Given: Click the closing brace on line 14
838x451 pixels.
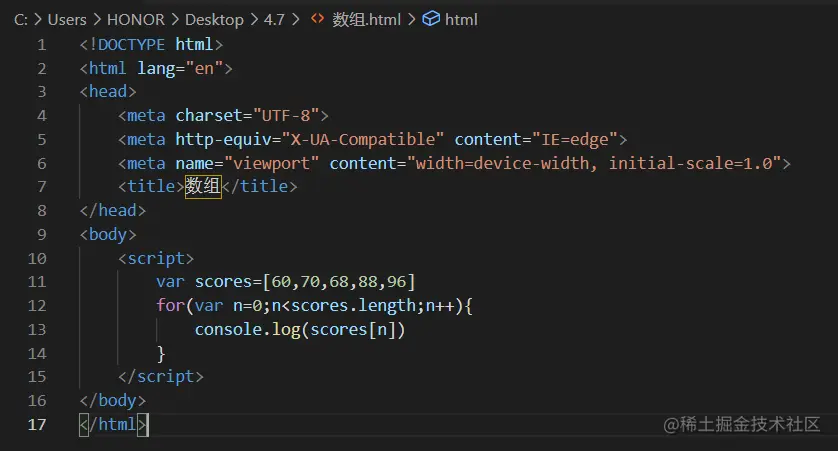Looking at the screenshot, I should [x=161, y=354].
